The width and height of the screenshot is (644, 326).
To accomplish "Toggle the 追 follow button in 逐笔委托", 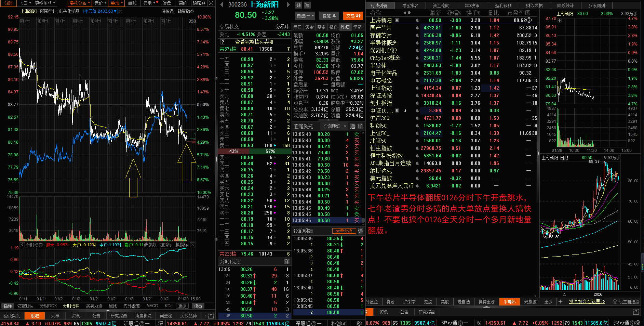I will 353,126.
